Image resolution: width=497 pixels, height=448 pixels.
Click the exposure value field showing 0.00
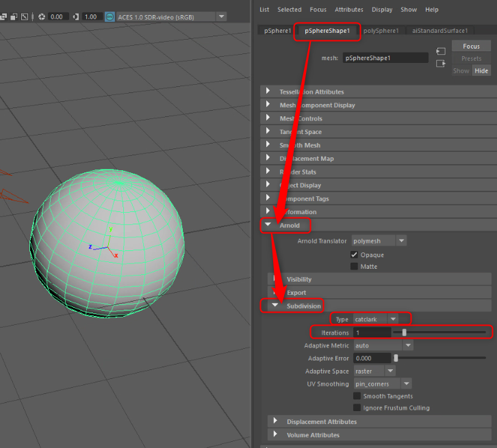pyautogui.click(x=58, y=17)
